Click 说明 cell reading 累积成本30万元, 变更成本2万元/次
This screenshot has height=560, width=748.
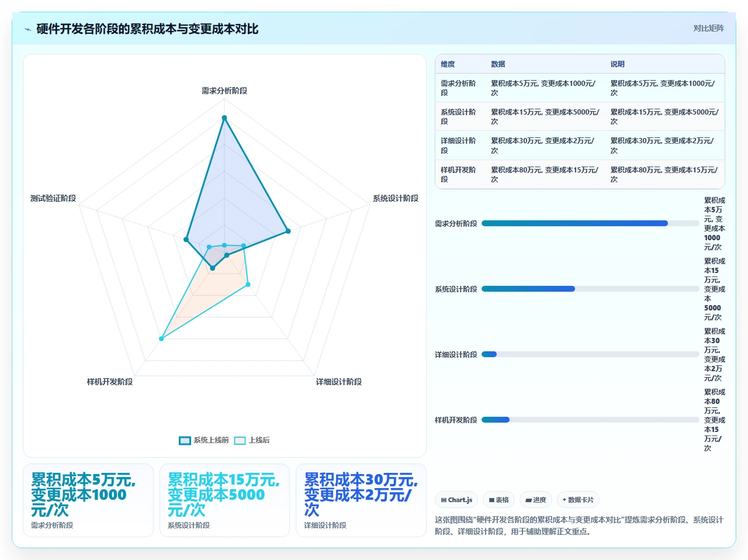click(665, 146)
